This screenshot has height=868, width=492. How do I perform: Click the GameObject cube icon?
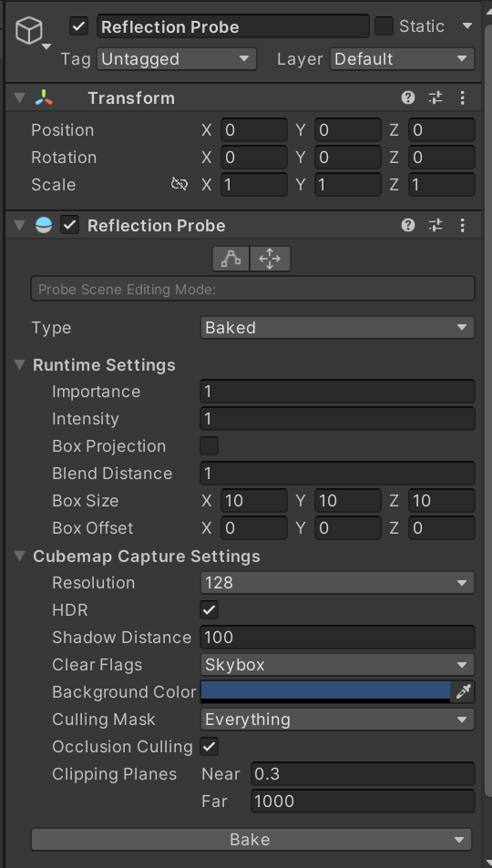tap(29, 30)
